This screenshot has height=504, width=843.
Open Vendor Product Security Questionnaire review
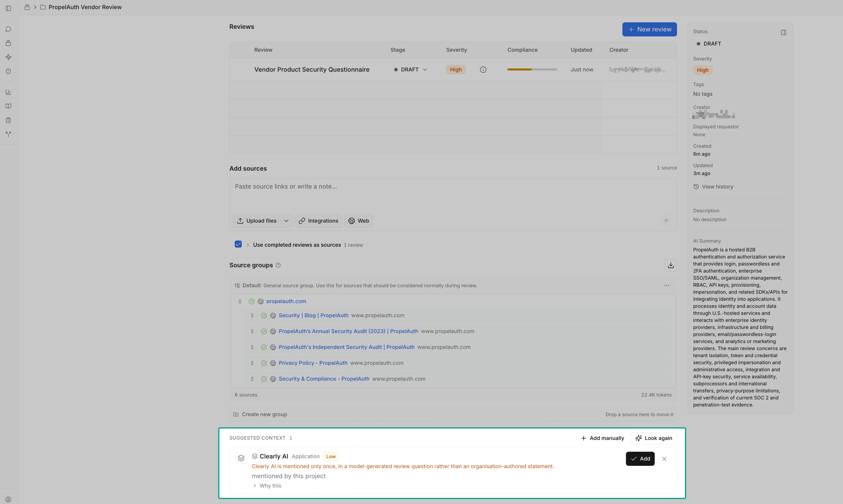pyautogui.click(x=311, y=70)
